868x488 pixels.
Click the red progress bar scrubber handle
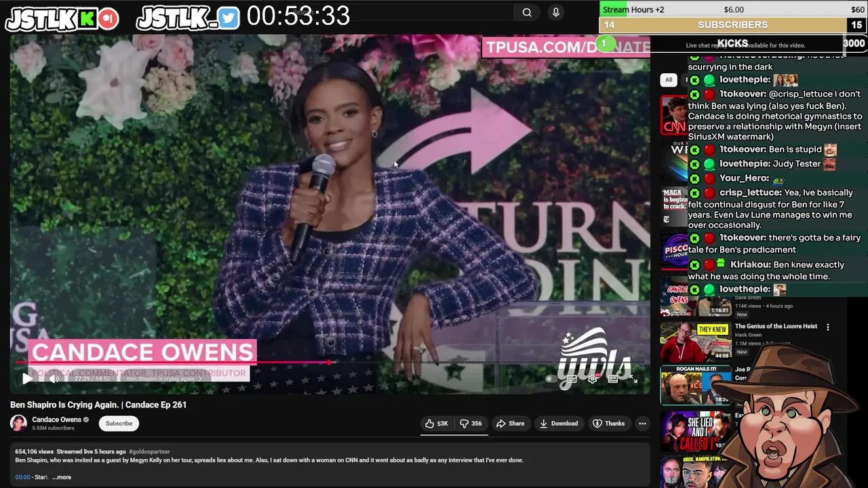coord(330,363)
